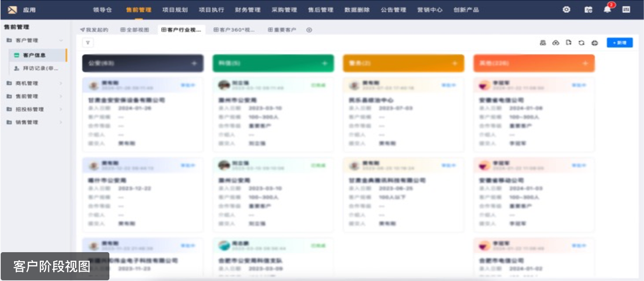Image resolution: width=644 pixels, height=281 pixels.
Task: Collapse the 客户管理 folder in the sidebar
Action: (x=61, y=40)
